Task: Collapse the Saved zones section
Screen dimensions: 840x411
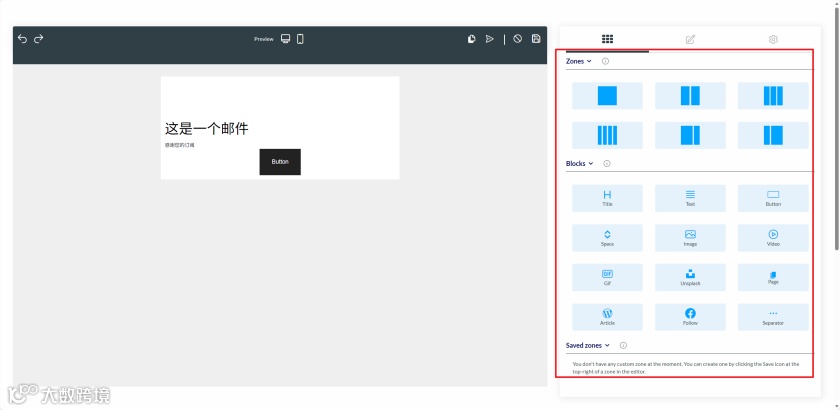Action: pos(588,346)
